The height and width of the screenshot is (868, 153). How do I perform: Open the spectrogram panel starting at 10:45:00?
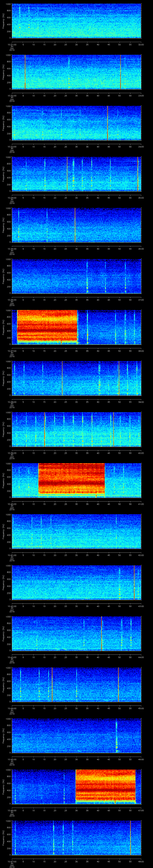(76, 735)
